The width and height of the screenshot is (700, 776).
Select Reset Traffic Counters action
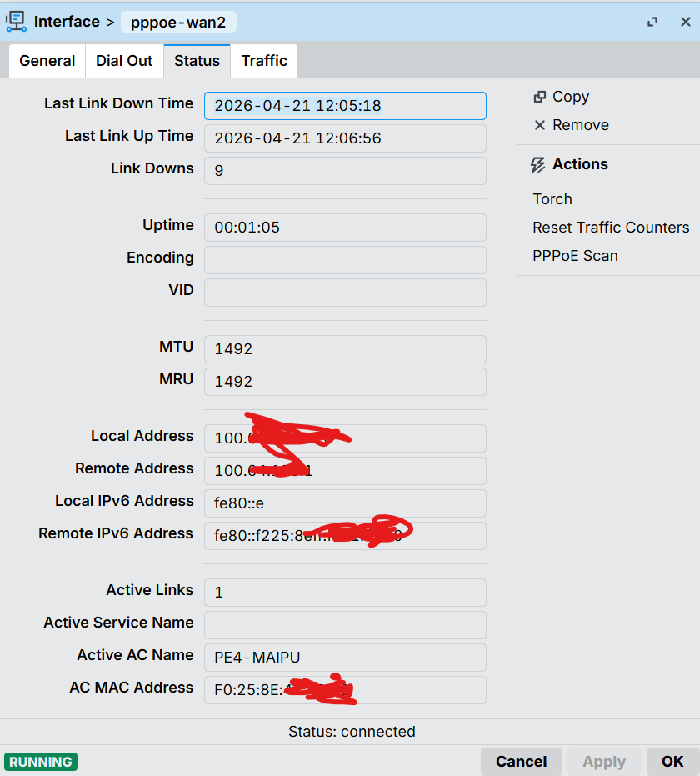click(611, 228)
